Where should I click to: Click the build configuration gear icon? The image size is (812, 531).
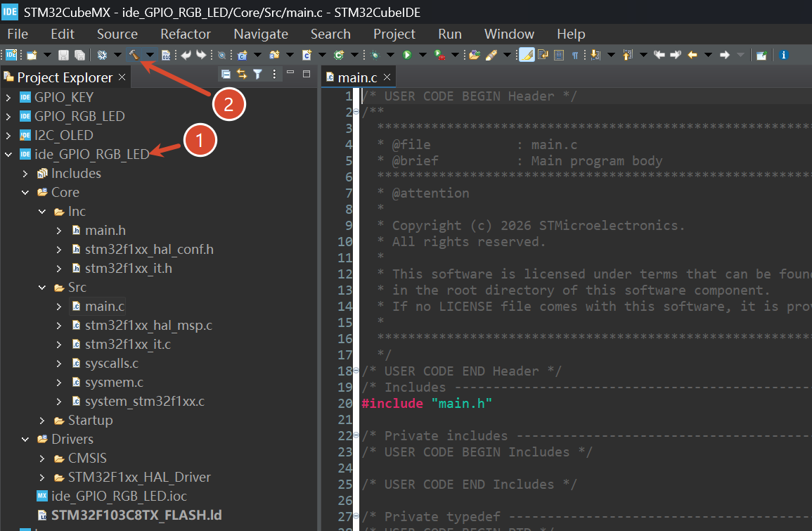coord(102,55)
